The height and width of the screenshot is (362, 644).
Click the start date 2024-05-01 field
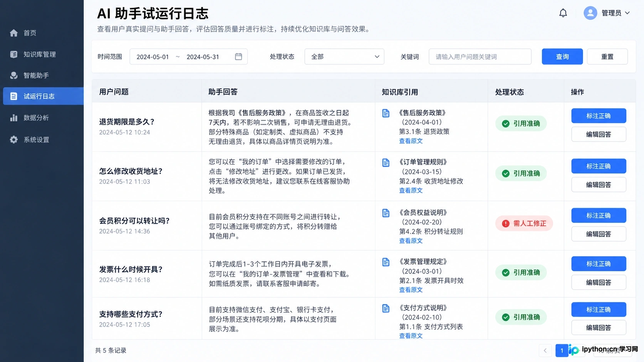pos(153,57)
